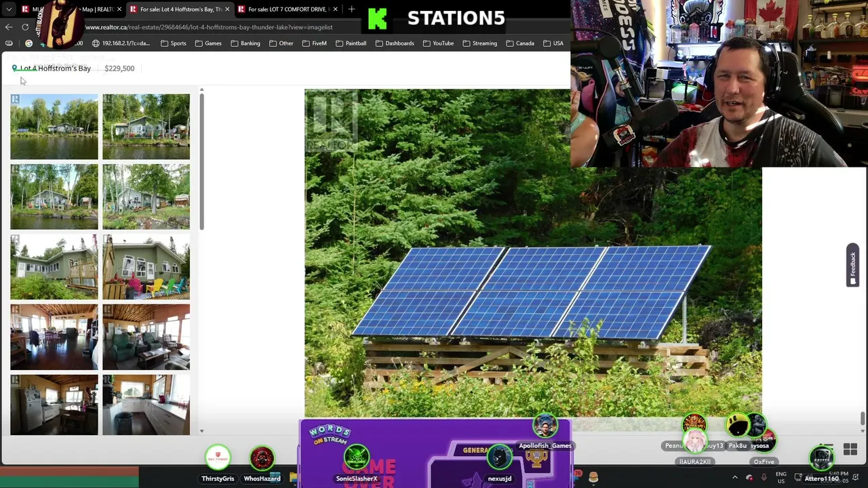
Task: Open the Streaming bookmarks folder
Action: [479, 43]
